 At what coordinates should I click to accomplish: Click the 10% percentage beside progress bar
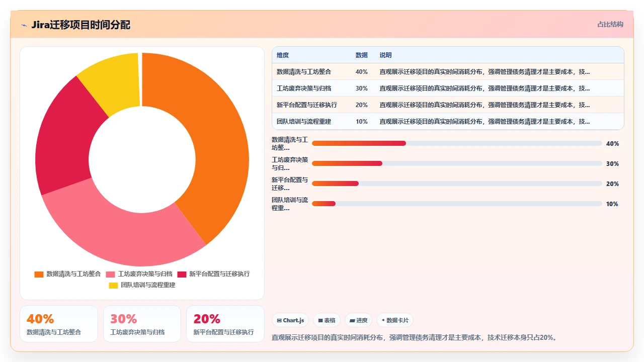coord(612,204)
